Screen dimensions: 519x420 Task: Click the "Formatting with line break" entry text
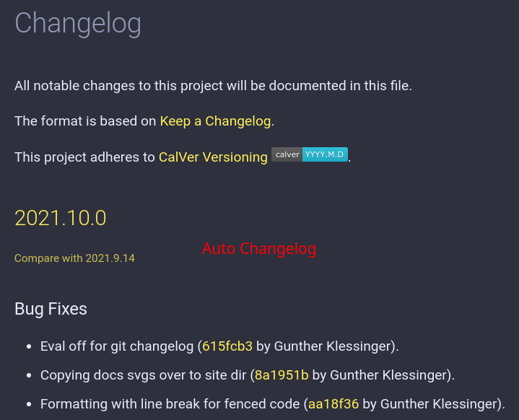tap(170, 403)
